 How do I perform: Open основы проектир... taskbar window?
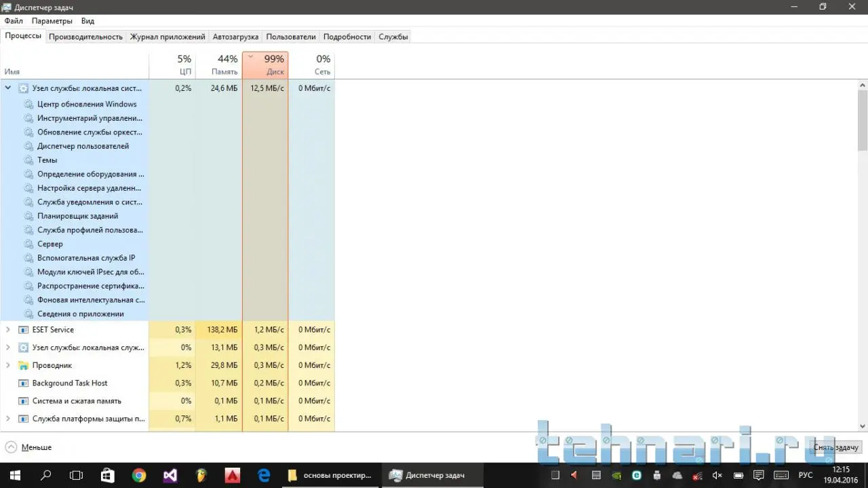coord(330,475)
